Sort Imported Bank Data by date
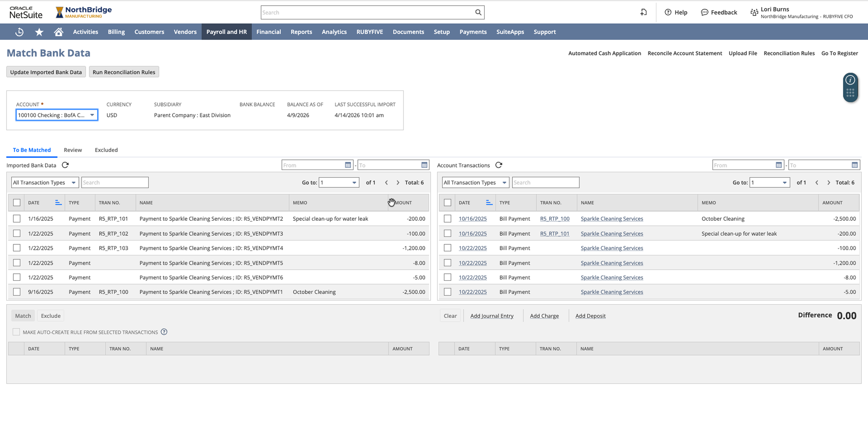 click(58, 202)
